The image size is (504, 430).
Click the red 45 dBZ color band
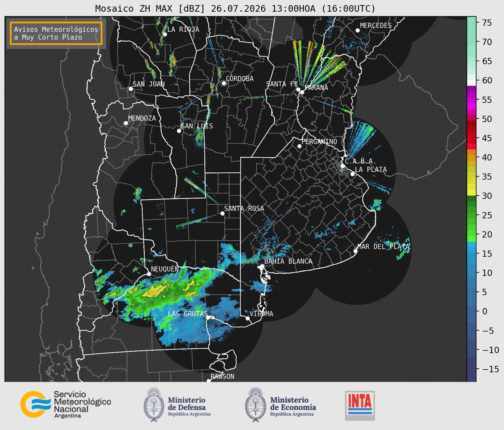coord(471,138)
